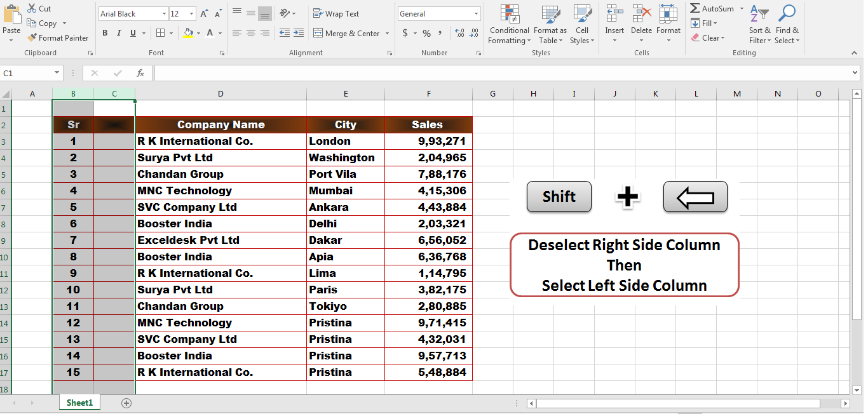Select cell F3 containing 9,93,271

(428, 141)
